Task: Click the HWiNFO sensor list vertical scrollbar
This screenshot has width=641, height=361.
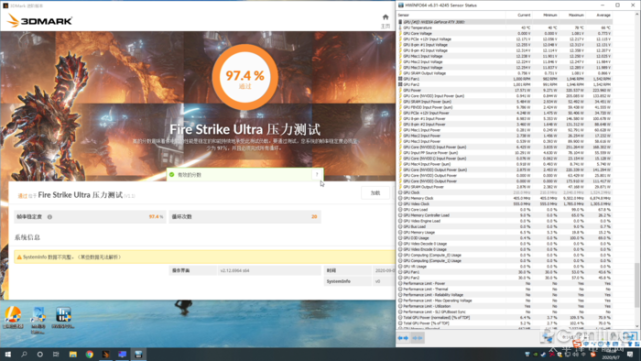Action: point(637,285)
